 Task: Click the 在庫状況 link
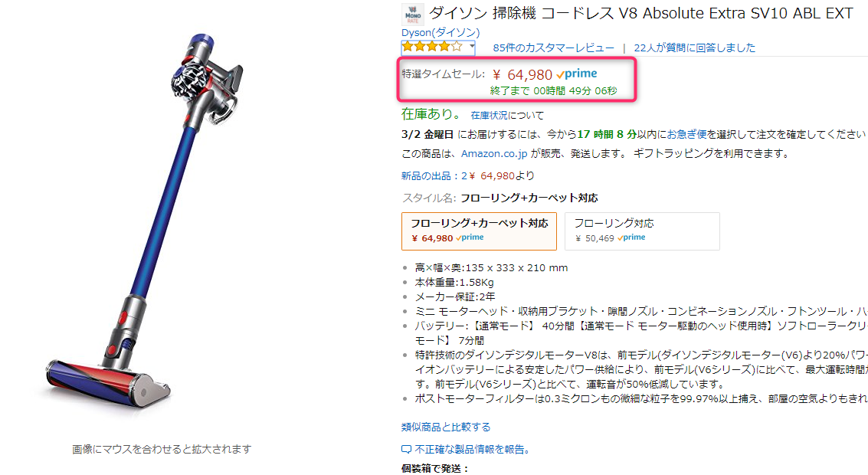[489, 115]
